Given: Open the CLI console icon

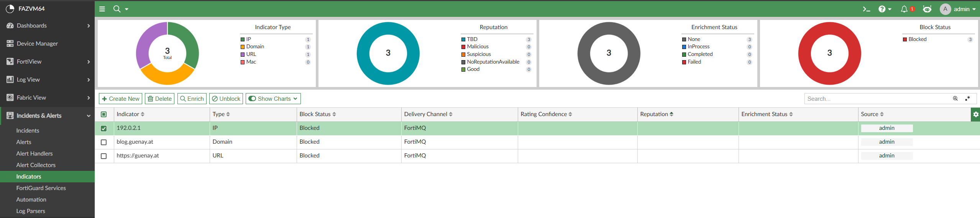Looking at the screenshot, I should pos(866,9).
